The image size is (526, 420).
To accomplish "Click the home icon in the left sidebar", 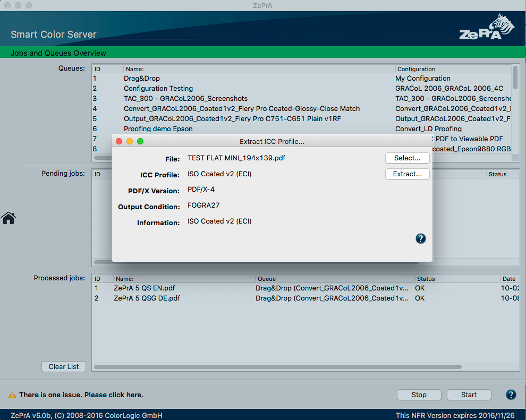I will tap(9, 218).
